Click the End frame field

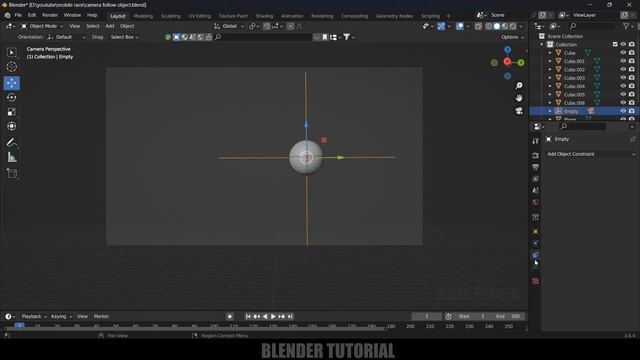(x=508, y=316)
